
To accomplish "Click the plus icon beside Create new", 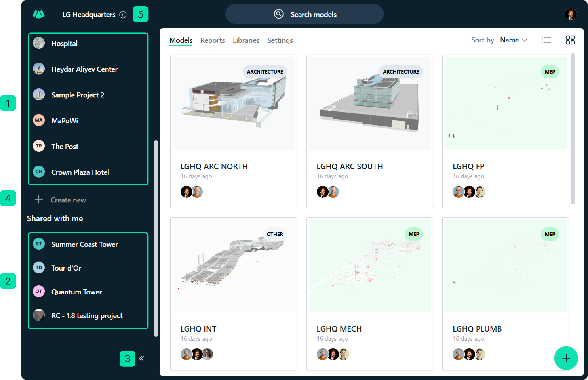I will point(39,200).
